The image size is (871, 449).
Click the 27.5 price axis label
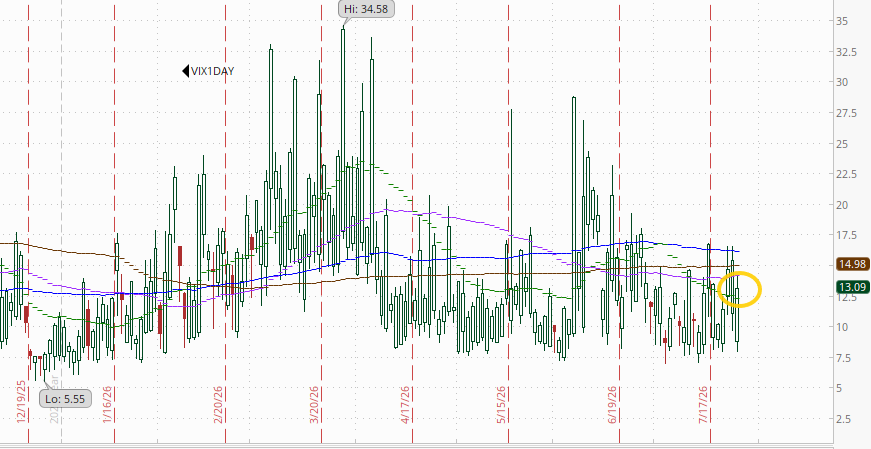pyautogui.click(x=846, y=113)
